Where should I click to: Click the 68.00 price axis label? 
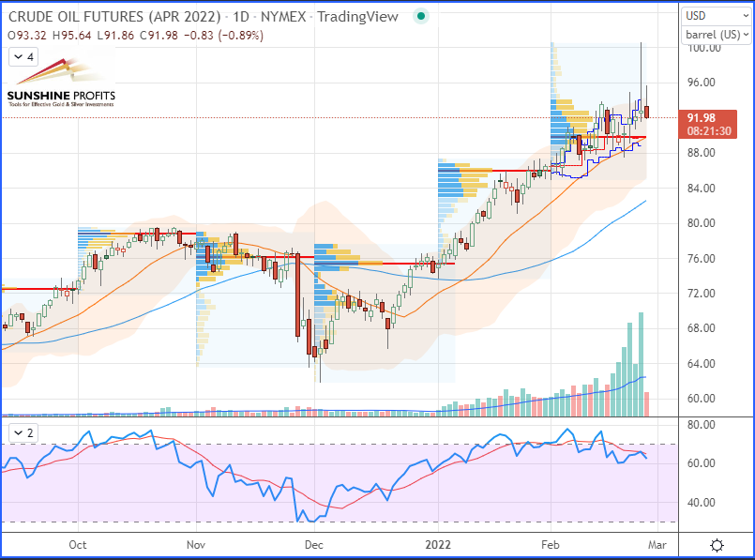pos(702,328)
